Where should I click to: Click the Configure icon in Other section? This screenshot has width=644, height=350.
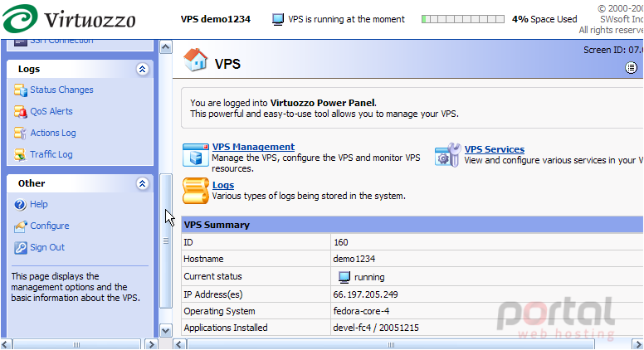point(21,226)
